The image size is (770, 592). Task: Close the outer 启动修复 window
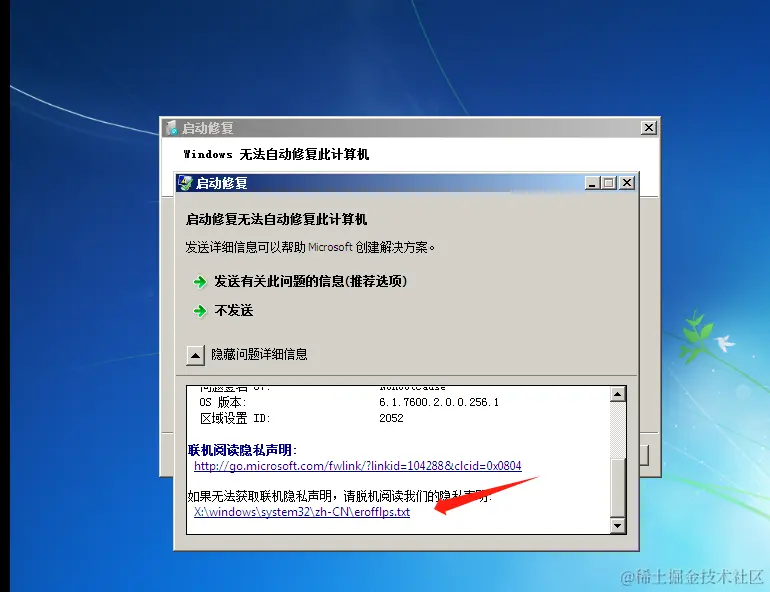point(649,128)
